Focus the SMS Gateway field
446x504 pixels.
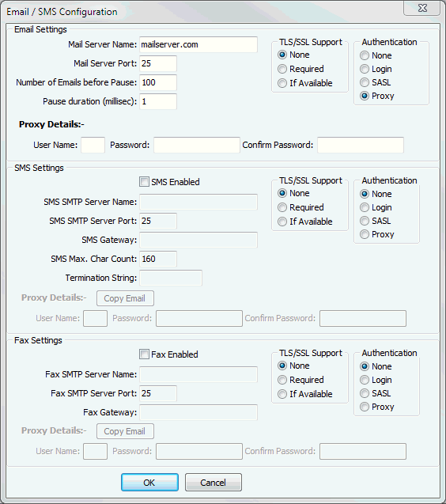pos(198,240)
